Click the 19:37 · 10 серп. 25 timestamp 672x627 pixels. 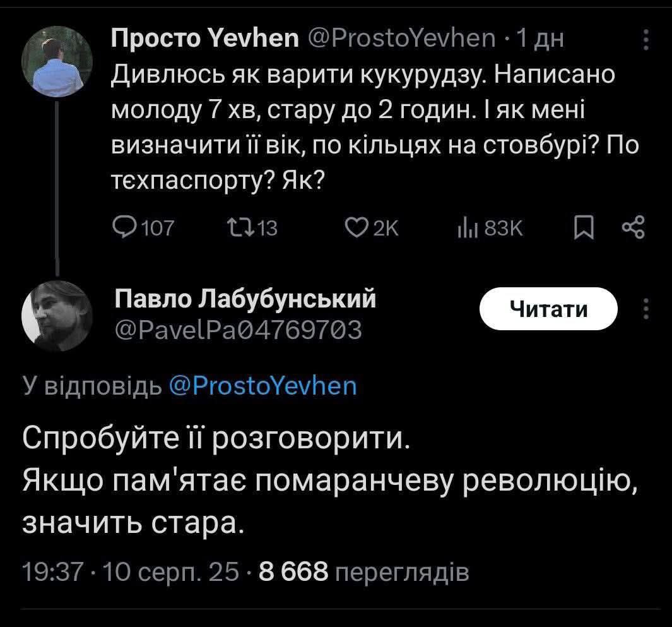coord(131,572)
